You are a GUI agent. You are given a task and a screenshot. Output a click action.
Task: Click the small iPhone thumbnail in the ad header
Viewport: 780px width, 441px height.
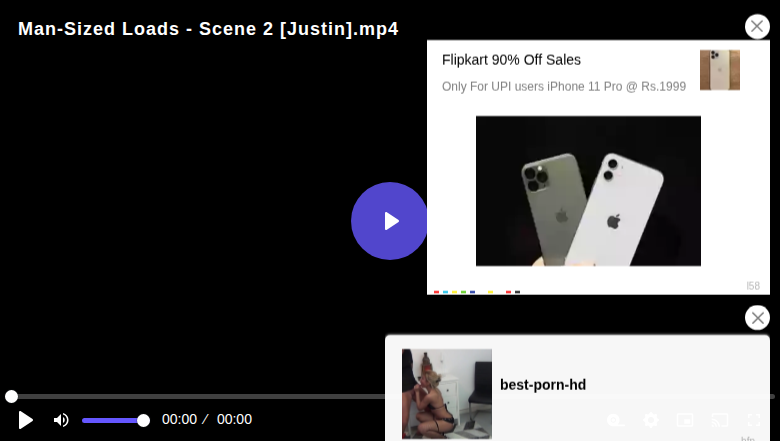(x=720, y=70)
